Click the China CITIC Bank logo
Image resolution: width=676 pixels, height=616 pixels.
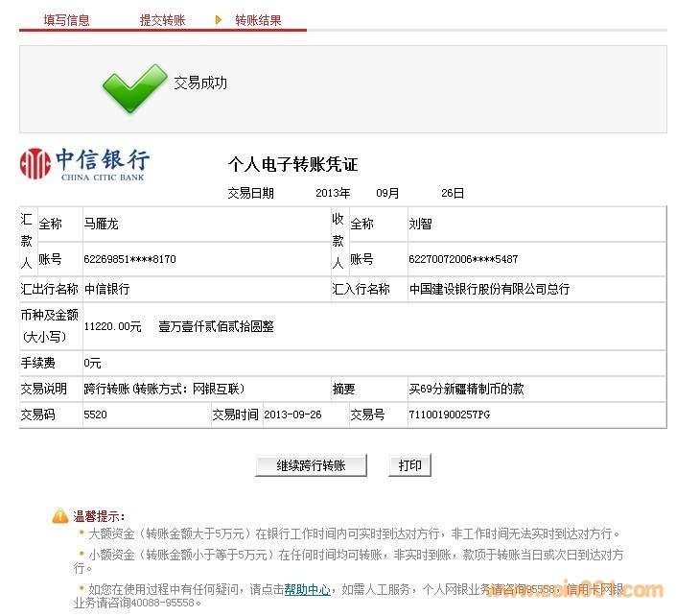point(84,164)
